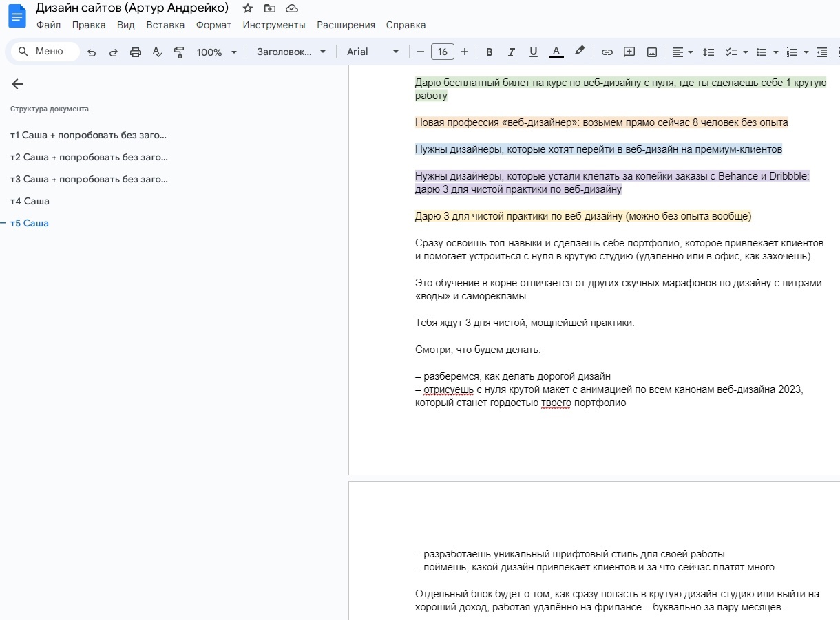Open the Вид menu
Screen dimensions: 840x620
pos(126,25)
